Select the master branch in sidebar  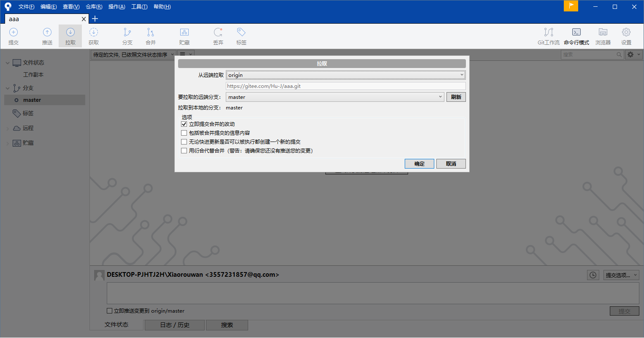(x=45, y=100)
